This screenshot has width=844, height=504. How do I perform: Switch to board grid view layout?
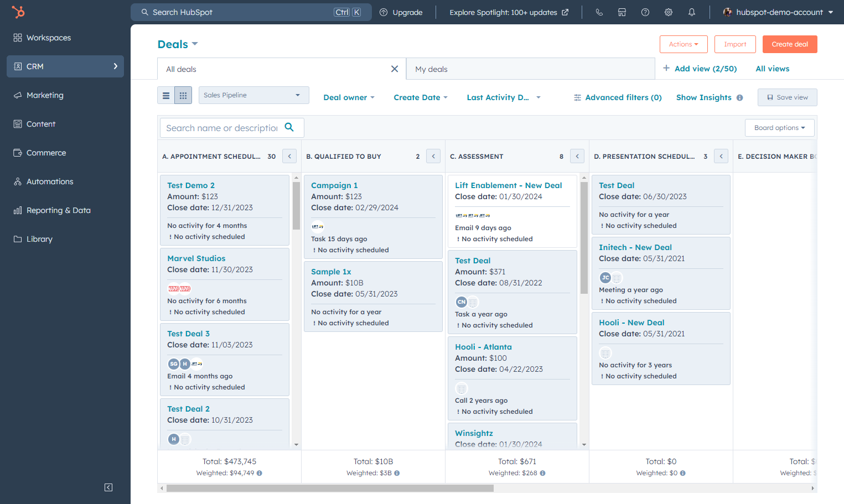[x=183, y=95]
